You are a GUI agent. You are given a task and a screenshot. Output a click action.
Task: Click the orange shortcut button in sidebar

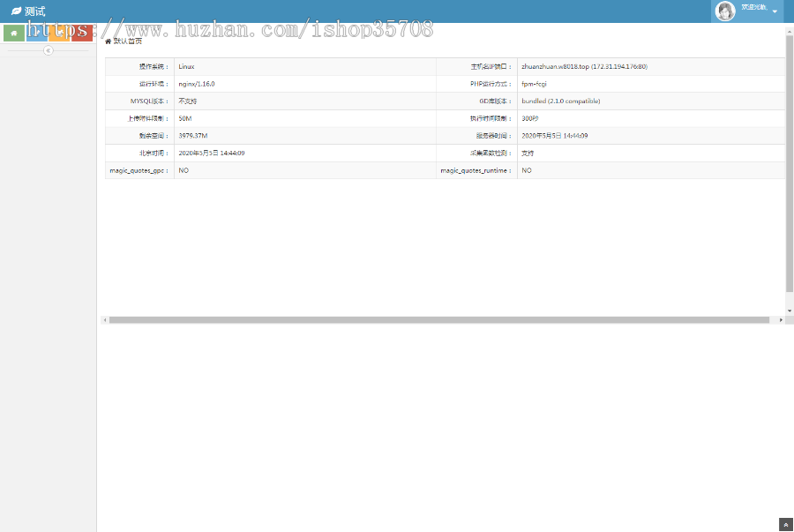[59, 33]
